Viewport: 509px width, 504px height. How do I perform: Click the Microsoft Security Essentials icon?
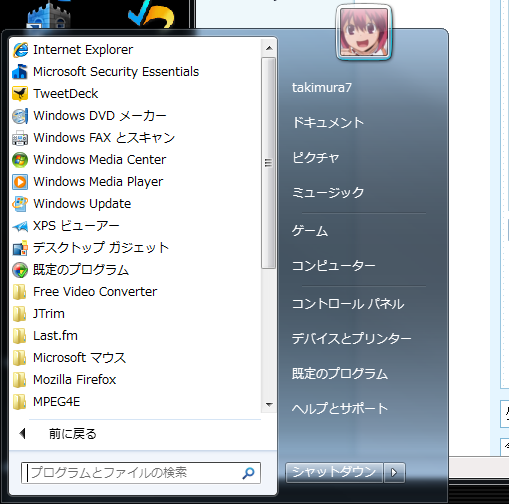20,72
